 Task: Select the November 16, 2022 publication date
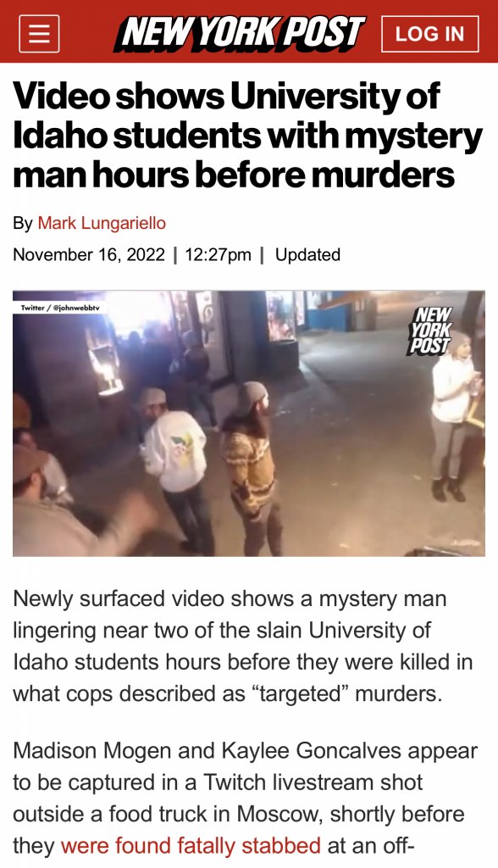point(89,254)
